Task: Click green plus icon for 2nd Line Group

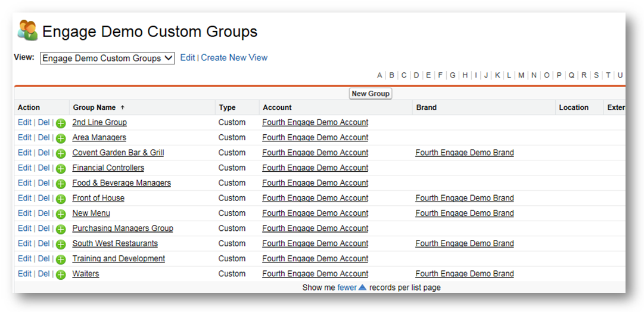Action: [x=61, y=123]
